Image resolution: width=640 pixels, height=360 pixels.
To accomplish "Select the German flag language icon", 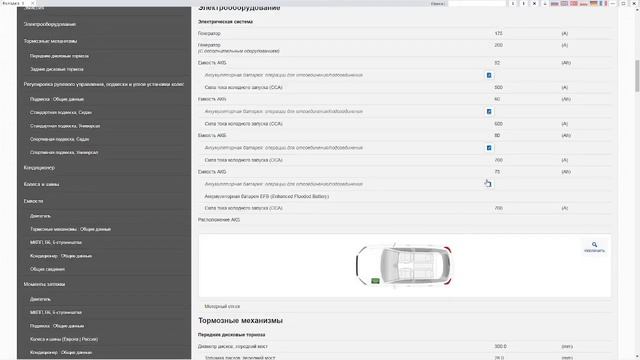I will (x=594, y=3).
